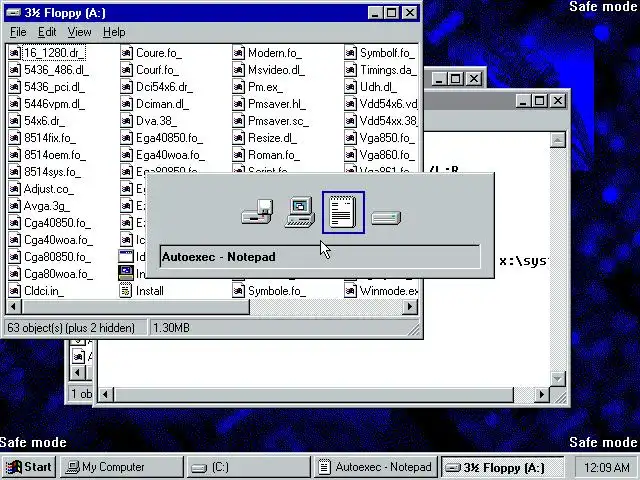
Task: Click the Symbole.fo_ file icon
Action: (238, 291)
